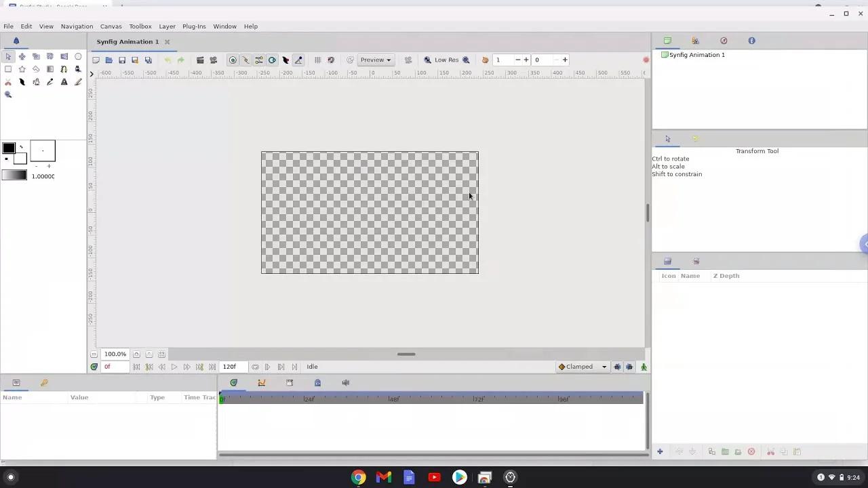Viewport: 868px width, 488px height.
Task: Undo the last action
Action: pyautogui.click(x=168, y=60)
